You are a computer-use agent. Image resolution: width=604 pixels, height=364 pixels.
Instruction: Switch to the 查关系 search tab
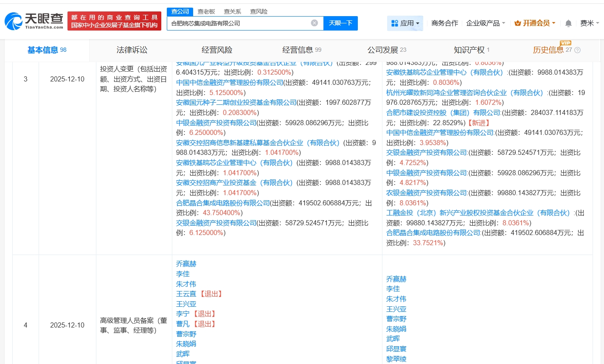[x=232, y=11]
